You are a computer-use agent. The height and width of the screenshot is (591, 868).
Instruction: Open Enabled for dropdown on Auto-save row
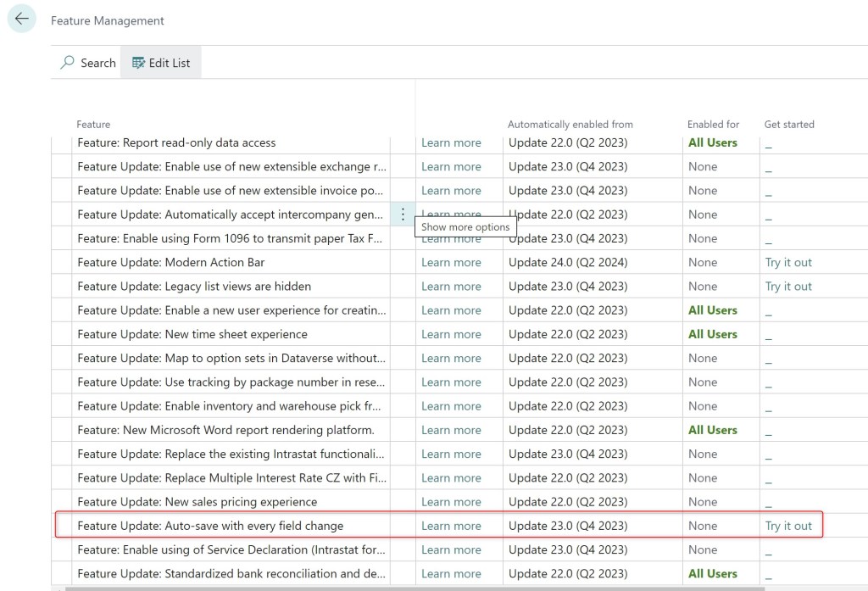coord(703,526)
